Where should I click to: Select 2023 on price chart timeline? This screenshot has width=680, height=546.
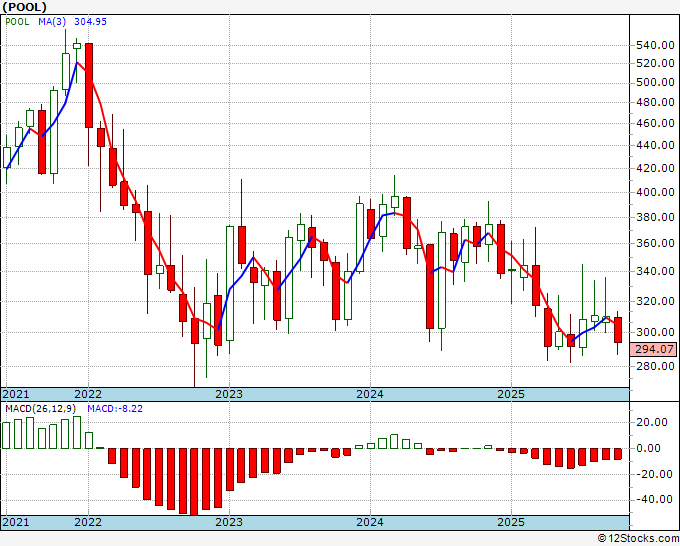(x=229, y=394)
